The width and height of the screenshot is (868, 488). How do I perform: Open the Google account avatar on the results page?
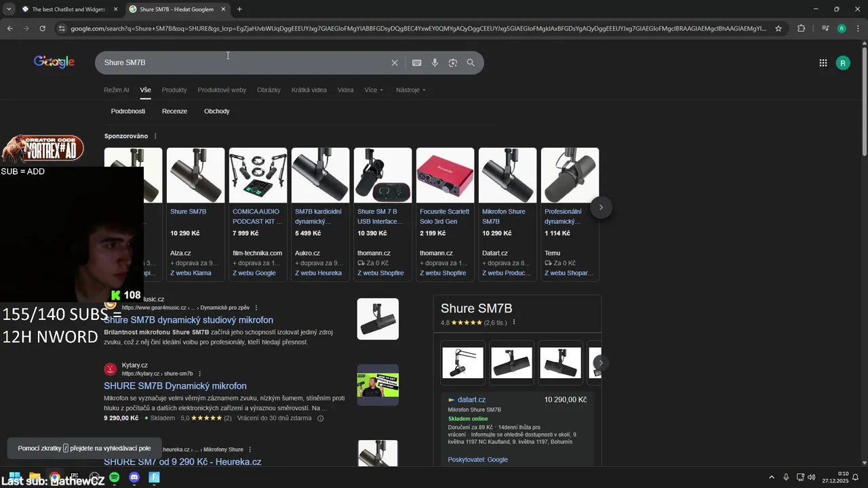pos(843,63)
